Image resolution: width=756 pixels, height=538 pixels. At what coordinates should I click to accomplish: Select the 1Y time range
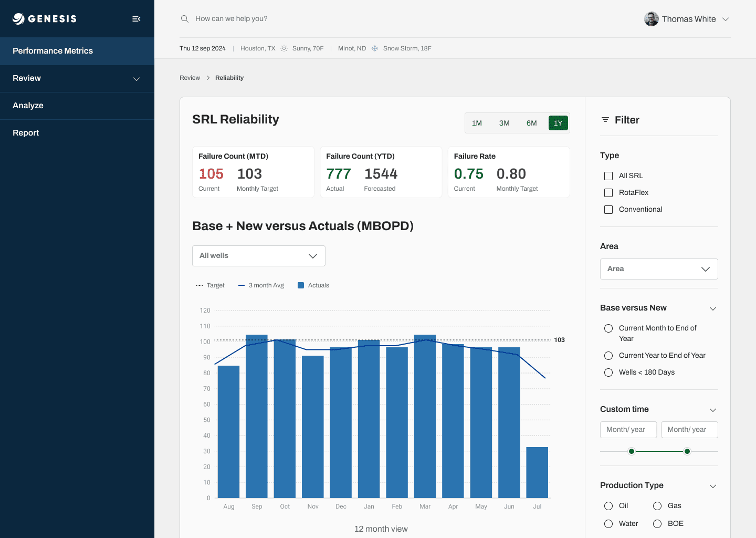tap(558, 123)
